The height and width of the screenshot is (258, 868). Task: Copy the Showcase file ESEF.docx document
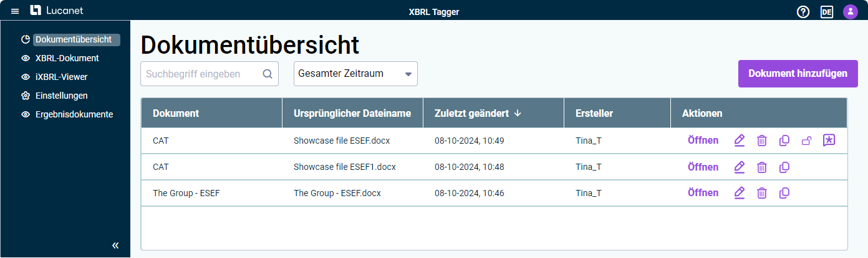[x=784, y=141]
